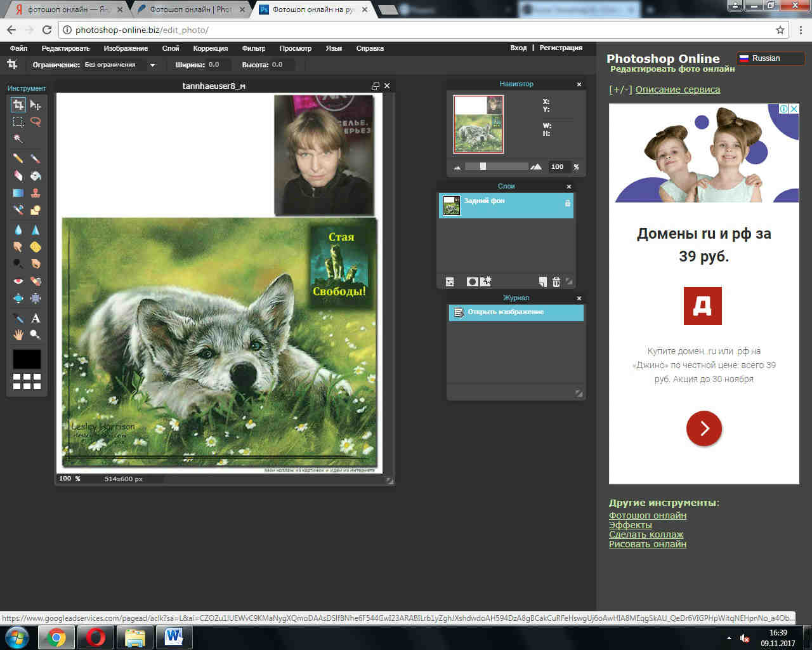This screenshot has width=812, height=650.
Task: Open the Файл menu
Action: click(18, 48)
